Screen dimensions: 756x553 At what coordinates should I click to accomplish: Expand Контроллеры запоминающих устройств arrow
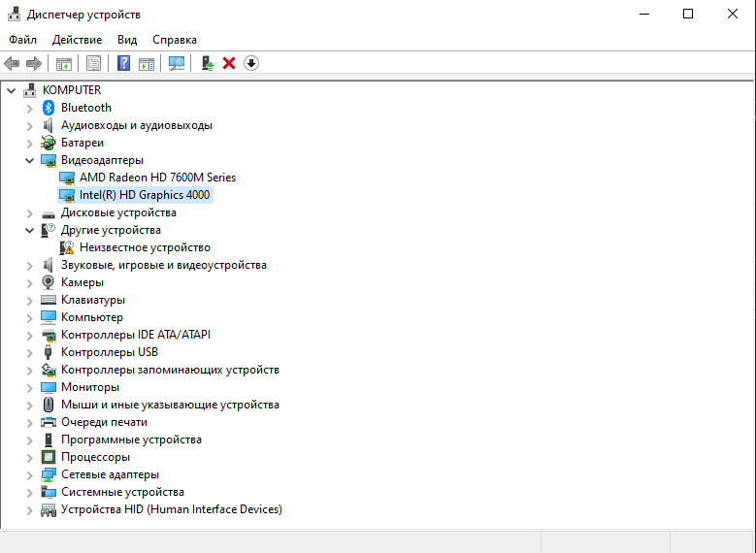[x=29, y=371]
